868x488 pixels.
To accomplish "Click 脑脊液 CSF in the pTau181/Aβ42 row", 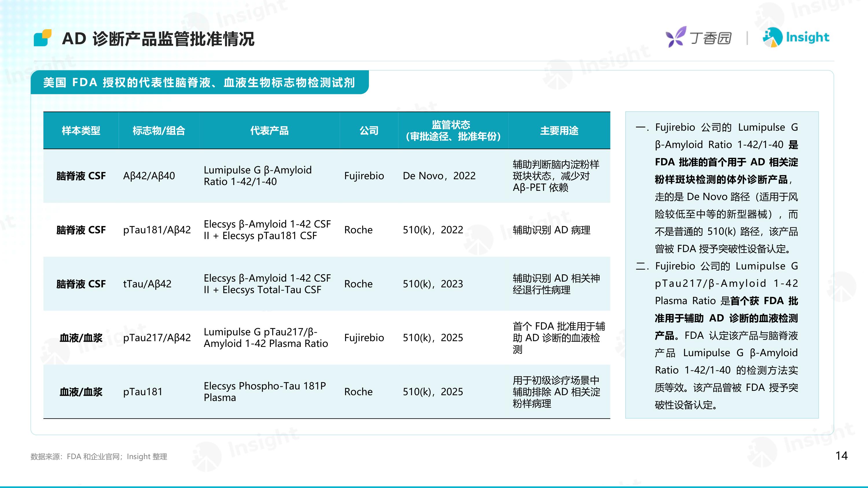I will (x=81, y=230).
